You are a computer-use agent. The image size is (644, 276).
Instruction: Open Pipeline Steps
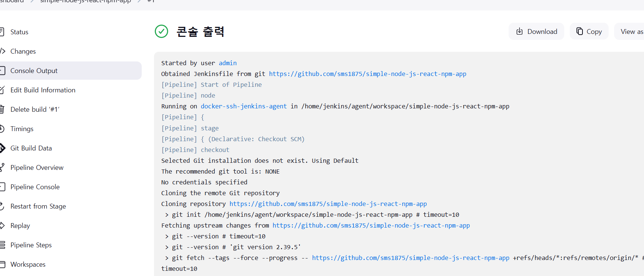click(x=31, y=245)
